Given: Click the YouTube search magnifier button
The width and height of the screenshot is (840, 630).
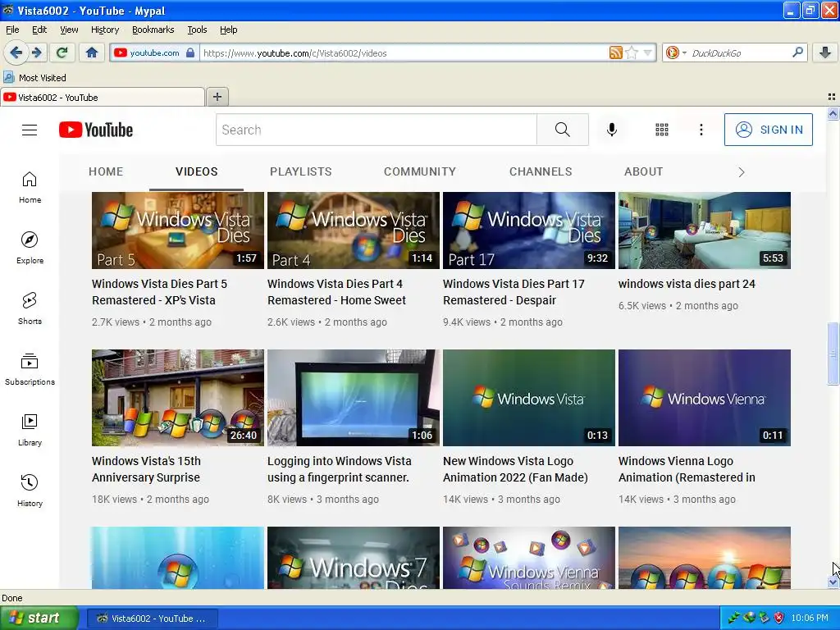Looking at the screenshot, I should click(563, 130).
